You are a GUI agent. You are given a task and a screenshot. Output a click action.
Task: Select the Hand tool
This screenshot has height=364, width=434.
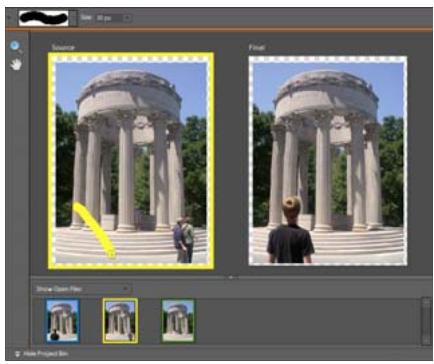[16, 64]
